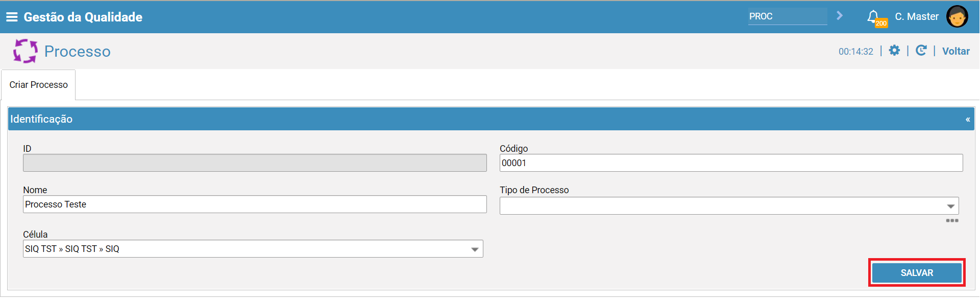Open the hamburger navigation menu
Viewport: 980px width, 300px height.
[12, 17]
